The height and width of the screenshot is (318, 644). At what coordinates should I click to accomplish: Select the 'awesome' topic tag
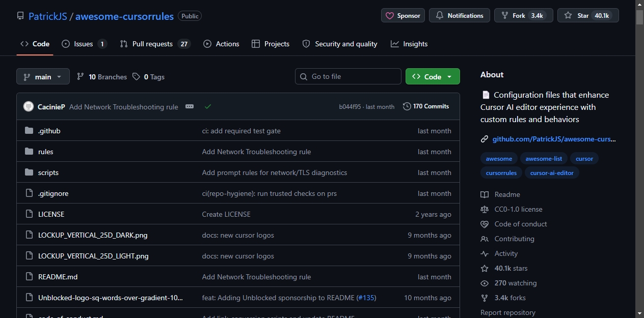[499, 158]
